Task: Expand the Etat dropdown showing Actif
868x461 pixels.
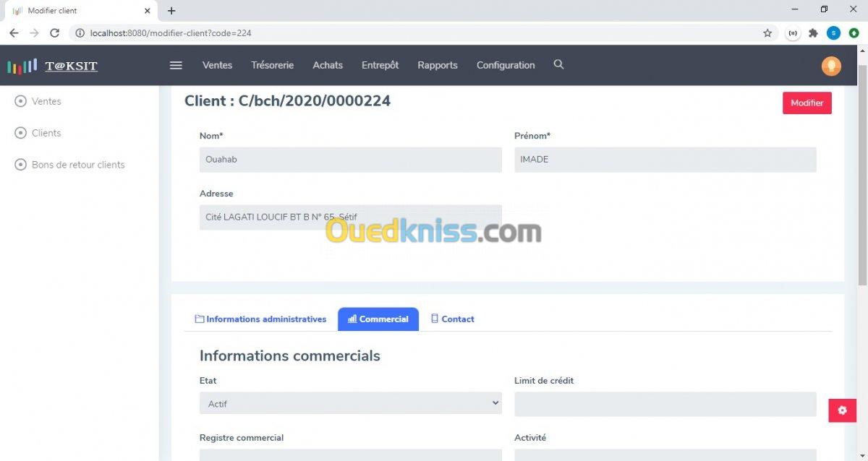Action: click(351, 403)
